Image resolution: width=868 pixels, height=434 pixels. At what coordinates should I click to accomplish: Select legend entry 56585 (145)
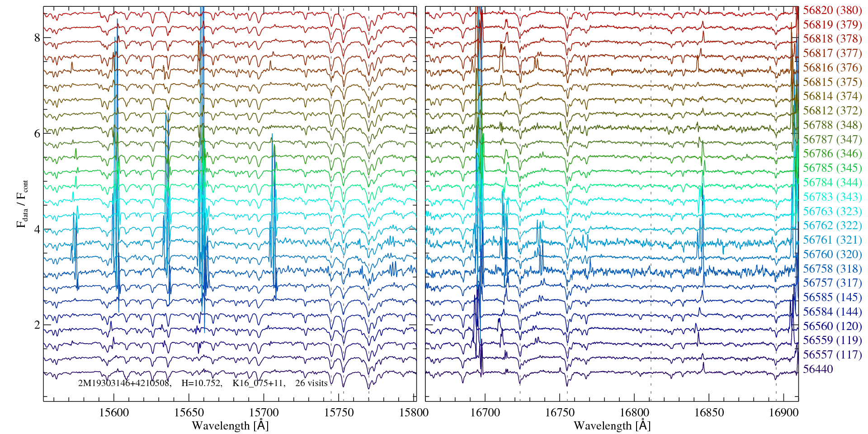(832, 297)
